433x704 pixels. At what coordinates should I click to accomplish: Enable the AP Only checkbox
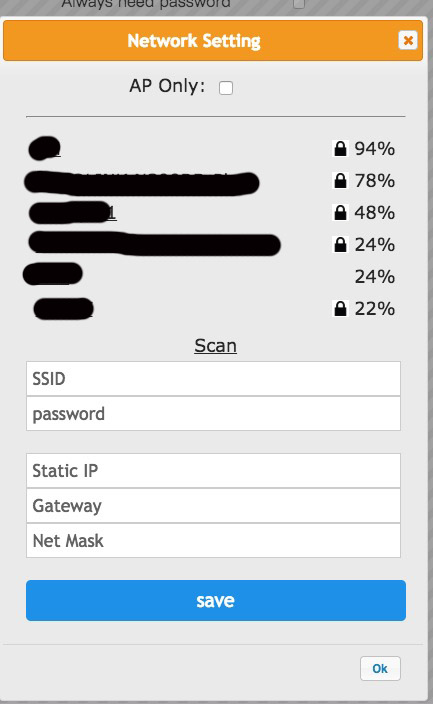coord(226,88)
